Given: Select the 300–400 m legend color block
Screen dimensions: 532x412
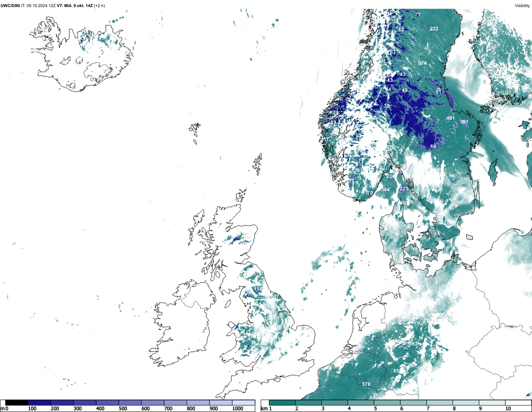Looking at the screenshot, I should click(85, 402).
